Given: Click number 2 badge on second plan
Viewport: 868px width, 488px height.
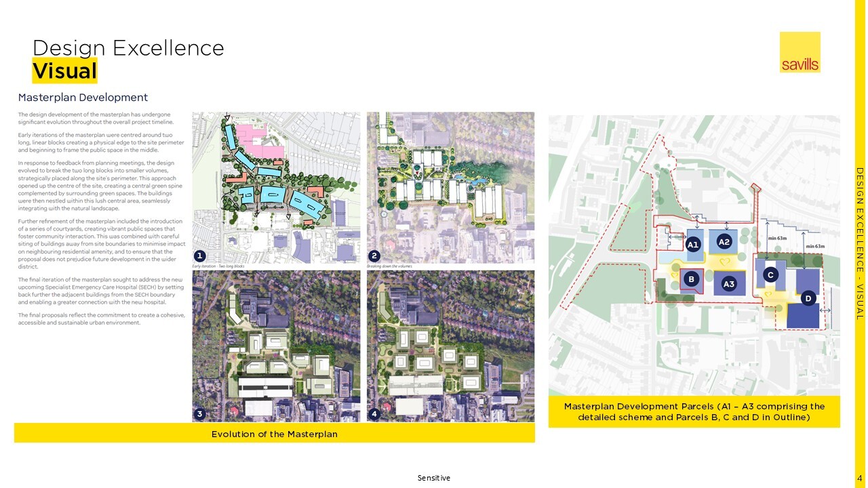Looking at the screenshot, I should click(x=374, y=256).
